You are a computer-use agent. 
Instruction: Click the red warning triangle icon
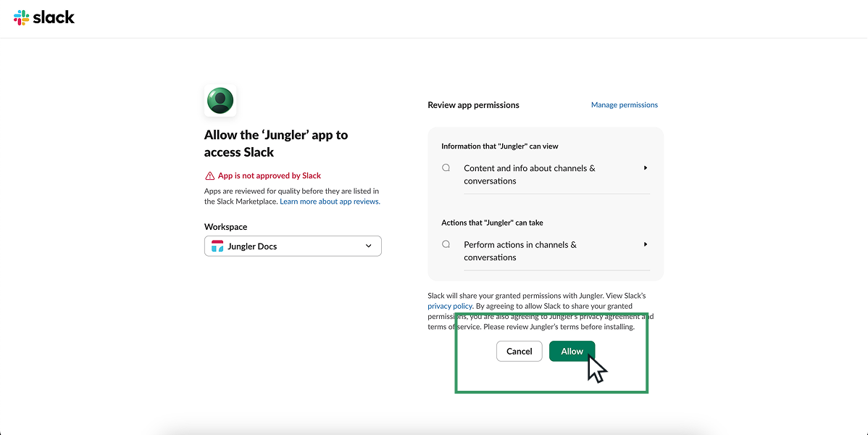(209, 175)
